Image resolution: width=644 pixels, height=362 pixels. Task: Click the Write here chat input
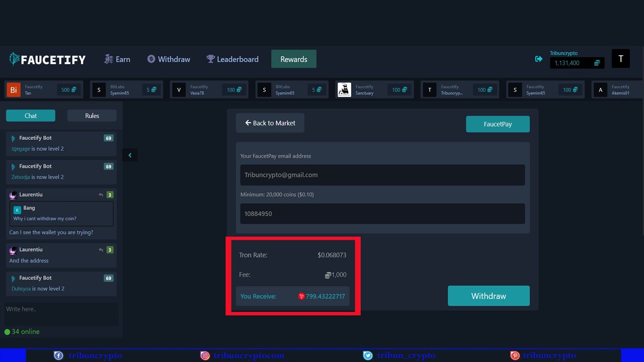click(x=61, y=314)
